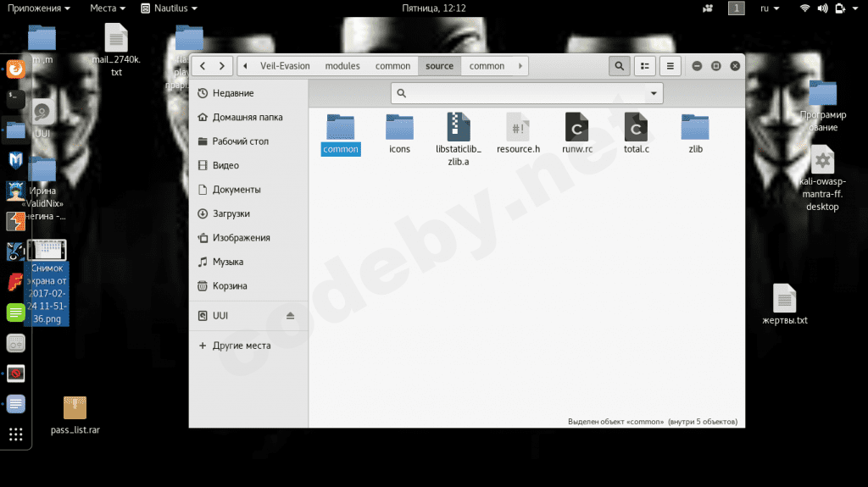This screenshot has width=868, height=487.
Task: Eject the UUI volume
Action: [x=290, y=315]
